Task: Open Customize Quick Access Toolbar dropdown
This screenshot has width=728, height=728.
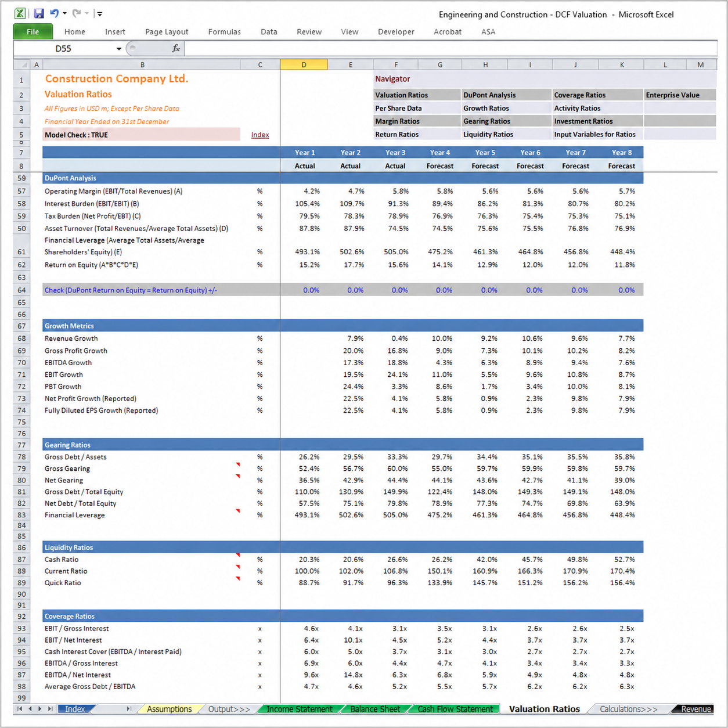Action: tap(100, 13)
